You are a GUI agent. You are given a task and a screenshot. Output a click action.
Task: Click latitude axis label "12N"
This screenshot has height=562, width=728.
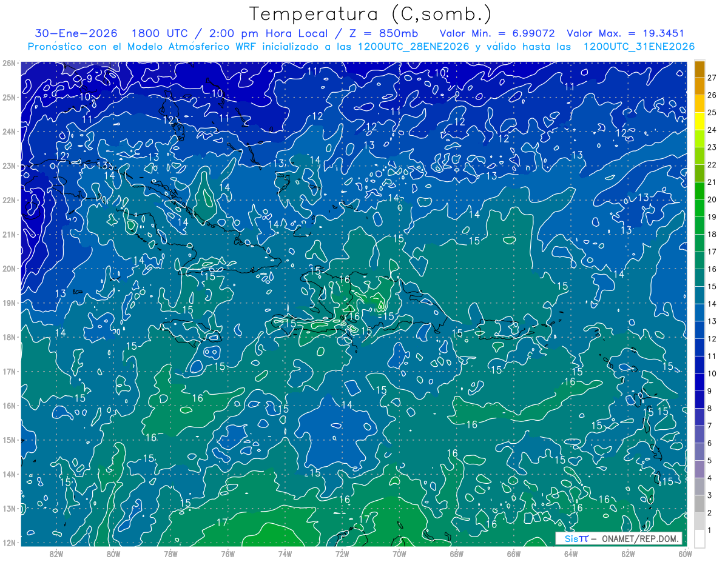[9, 543]
